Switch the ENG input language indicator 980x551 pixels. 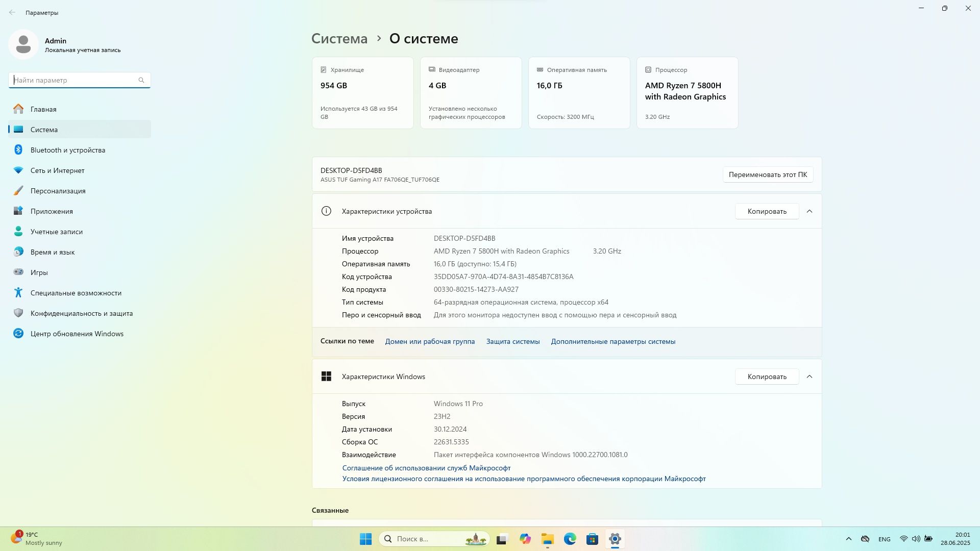[x=885, y=539]
